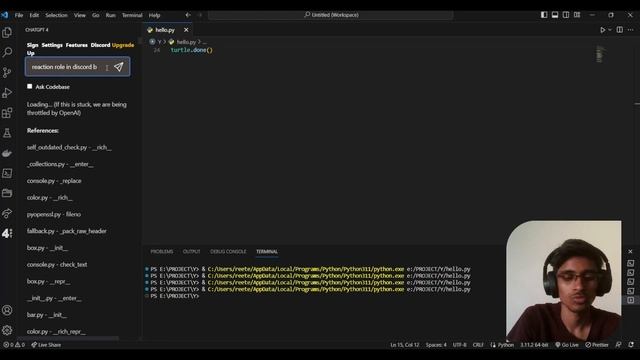Open reference fallback.py - _pack_raw_header

67,231
